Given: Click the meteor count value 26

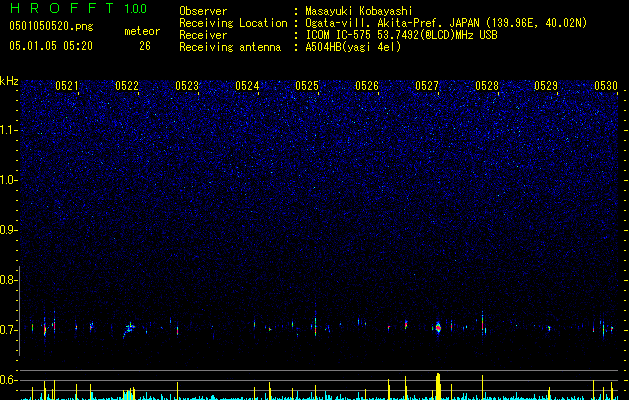Looking at the screenshot, I should coord(145,46).
